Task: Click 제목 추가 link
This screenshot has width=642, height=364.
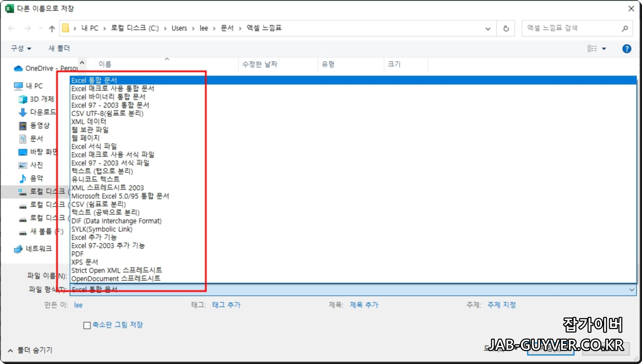Action: (364, 305)
